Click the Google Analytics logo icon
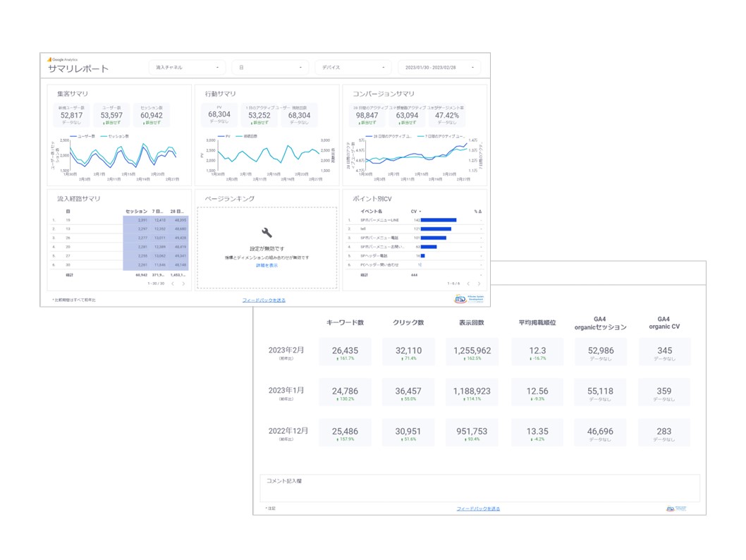 (x=50, y=60)
